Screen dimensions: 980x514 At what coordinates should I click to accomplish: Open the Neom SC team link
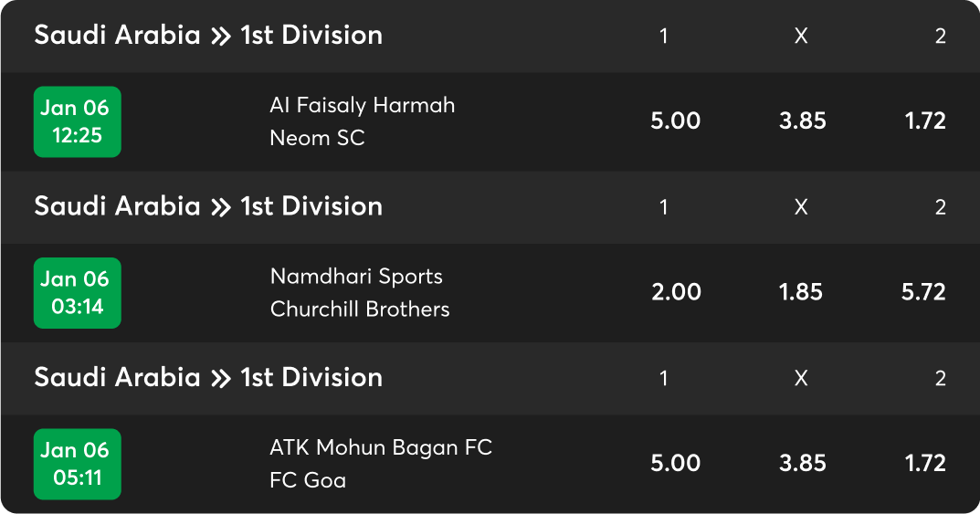point(317,138)
